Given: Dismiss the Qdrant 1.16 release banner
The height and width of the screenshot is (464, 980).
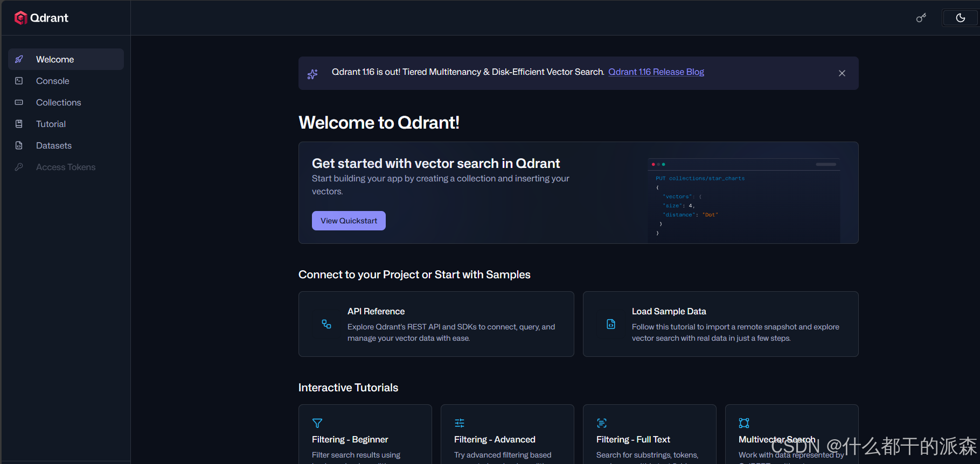Looking at the screenshot, I should pos(842,73).
